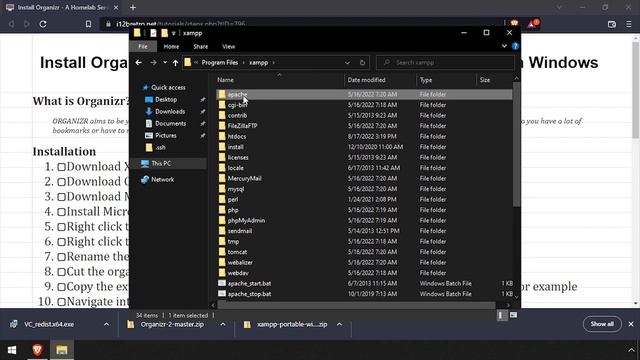Dismiss the downloads bar
Viewport: 640px width, 360px height.
click(631, 324)
